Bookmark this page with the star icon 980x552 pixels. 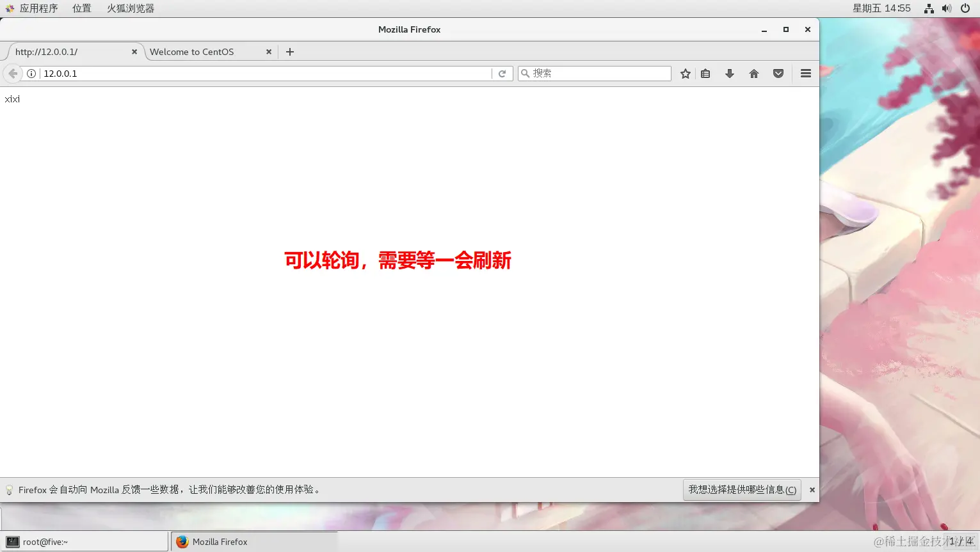pyautogui.click(x=686, y=74)
